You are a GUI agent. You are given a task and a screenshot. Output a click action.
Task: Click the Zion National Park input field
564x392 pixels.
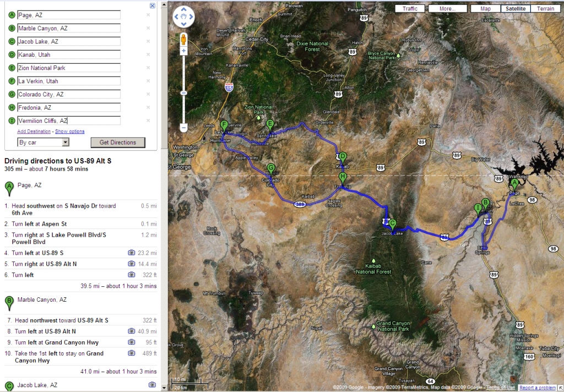(x=68, y=68)
